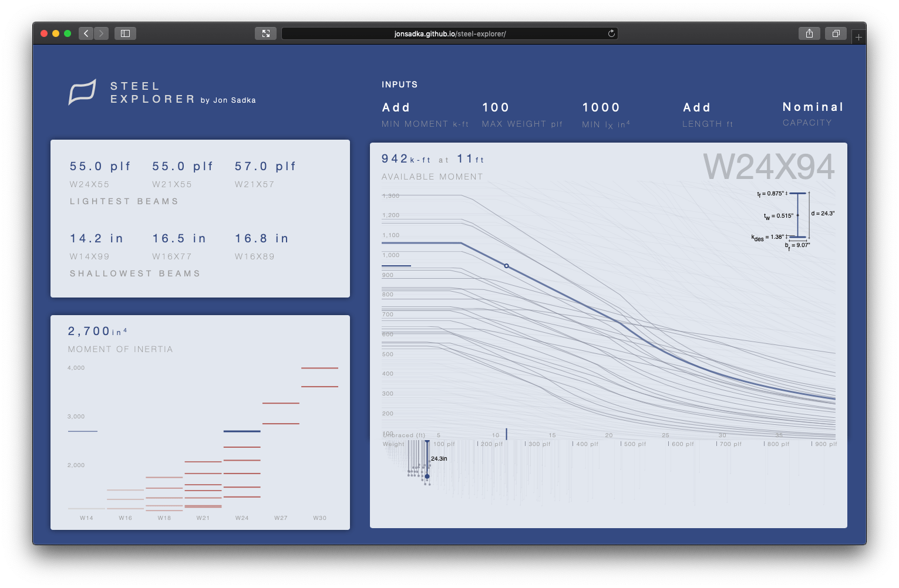The width and height of the screenshot is (899, 588).
Task: Click the 55.0 plf value above W24X55
Action: tap(100, 167)
